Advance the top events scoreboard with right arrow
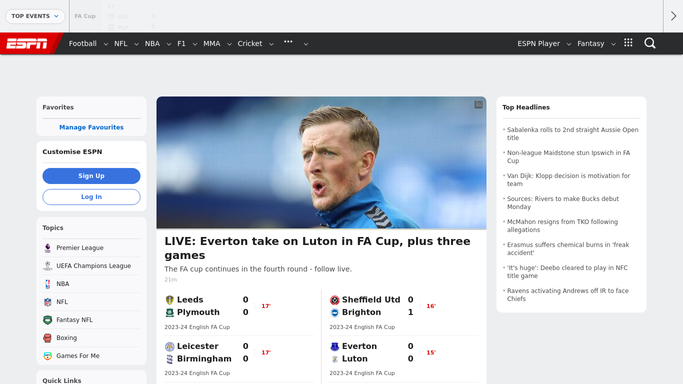The width and height of the screenshot is (683, 384). (x=673, y=16)
